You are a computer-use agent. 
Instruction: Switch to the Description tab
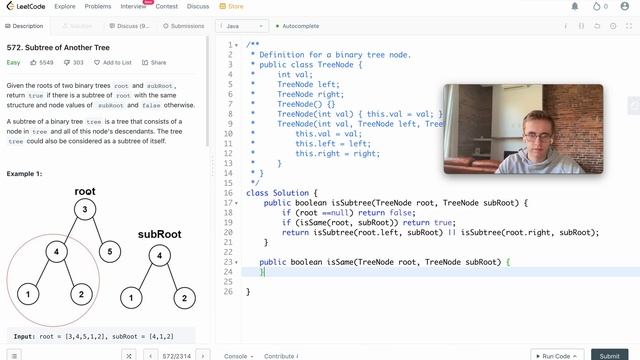tap(24, 26)
